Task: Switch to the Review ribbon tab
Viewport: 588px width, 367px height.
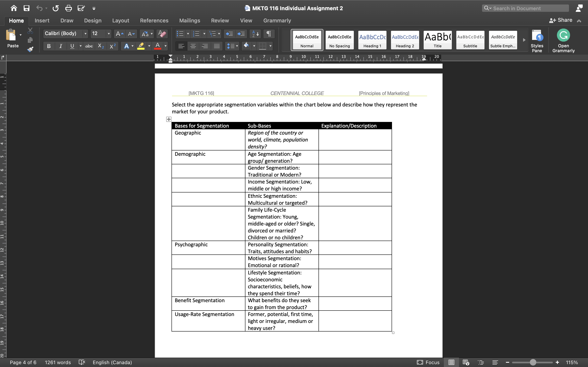Action: pos(220,21)
